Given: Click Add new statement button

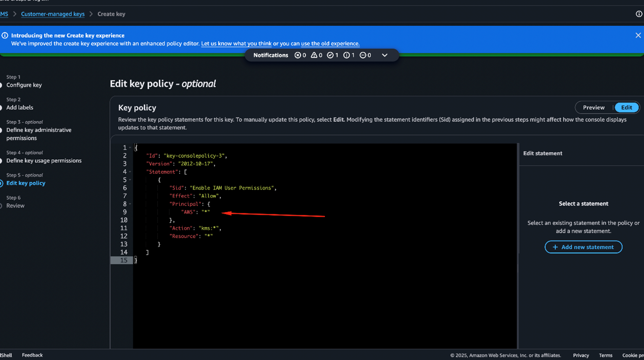Looking at the screenshot, I should tap(583, 247).
